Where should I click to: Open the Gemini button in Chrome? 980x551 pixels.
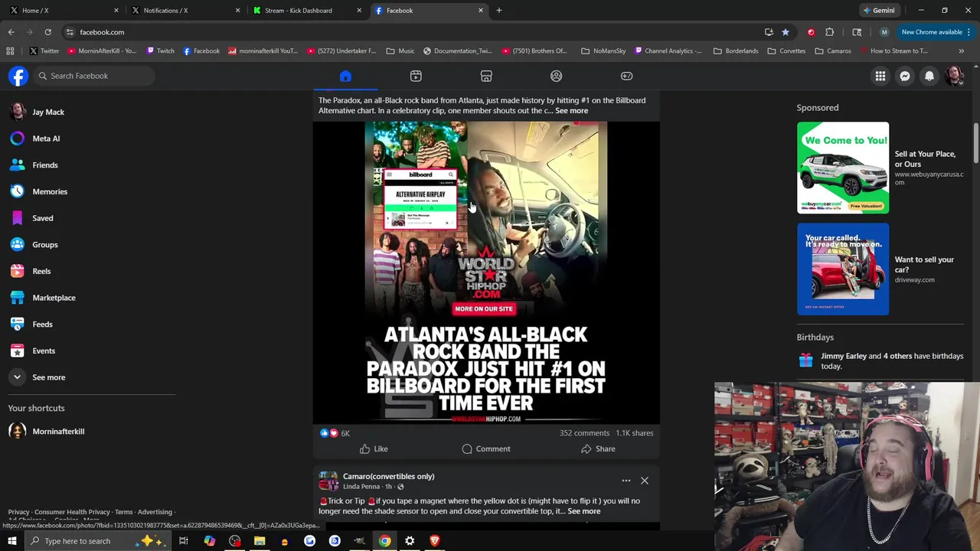tap(879, 11)
